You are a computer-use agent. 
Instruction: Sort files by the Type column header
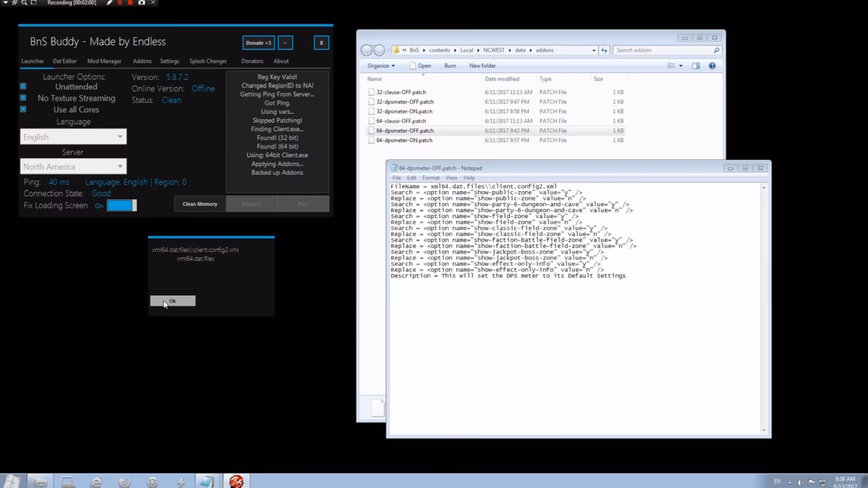coord(545,79)
